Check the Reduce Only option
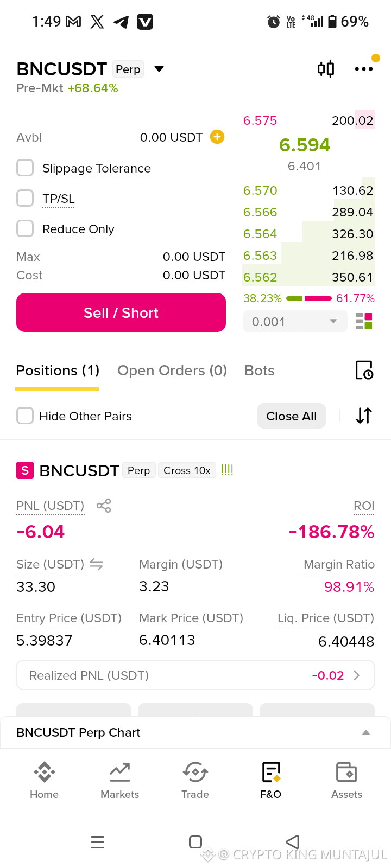Viewport: 391px width, 868px height. pyautogui.click(x=25, y=228)
